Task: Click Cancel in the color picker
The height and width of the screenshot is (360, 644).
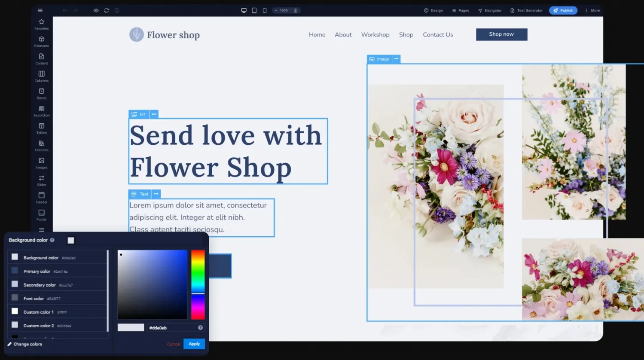Action: [x=174, y=344]
